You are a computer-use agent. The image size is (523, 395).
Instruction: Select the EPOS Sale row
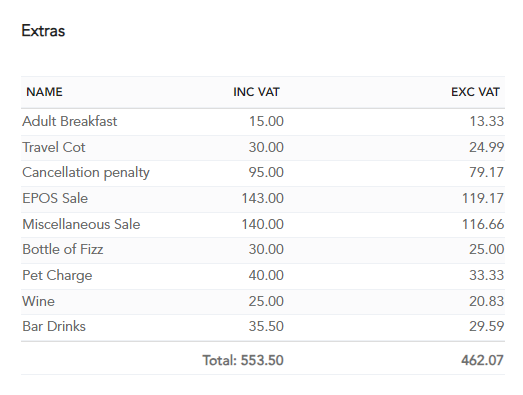click(x=263, y=199)
